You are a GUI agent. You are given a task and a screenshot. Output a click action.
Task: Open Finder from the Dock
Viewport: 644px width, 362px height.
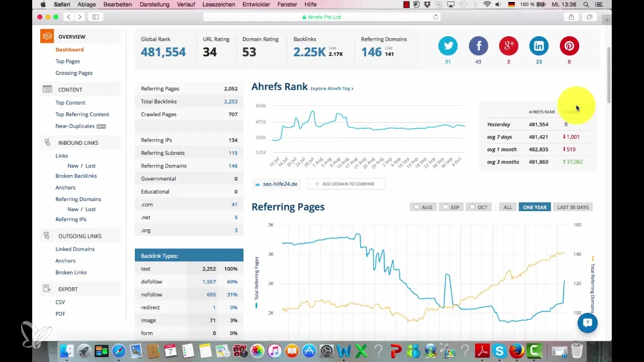pos(66,350)
